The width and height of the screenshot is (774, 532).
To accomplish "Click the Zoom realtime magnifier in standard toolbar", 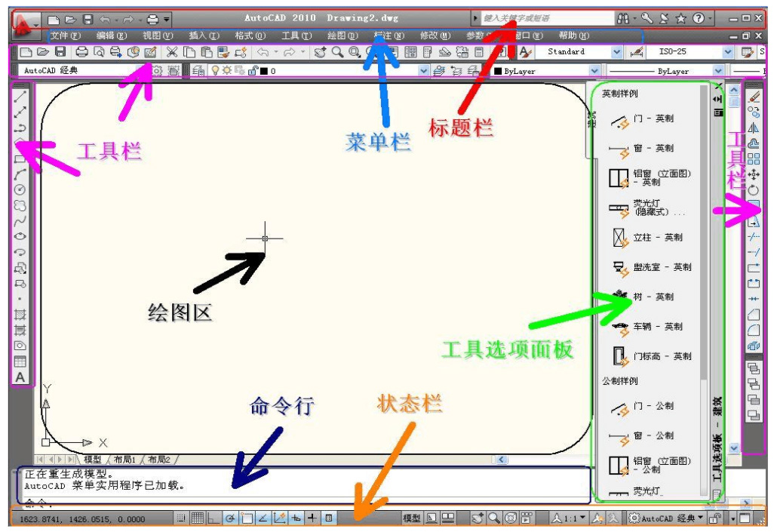I will pos(338,52).
